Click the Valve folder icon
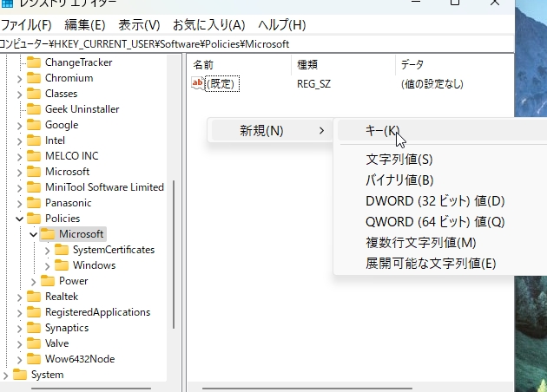 click(x=34, y=343)
